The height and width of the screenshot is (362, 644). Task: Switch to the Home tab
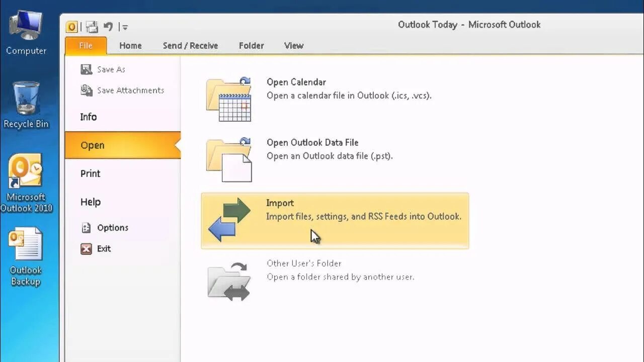130,45
